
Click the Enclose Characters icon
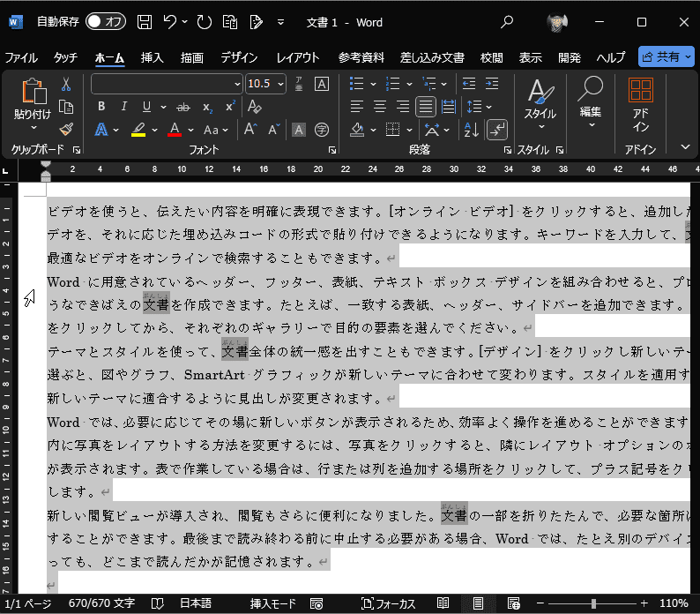[322, 130]
